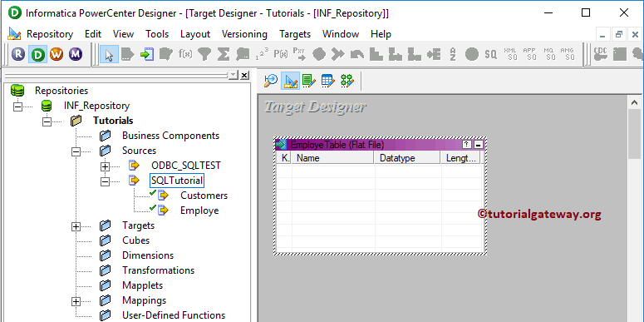Click the XML SQ toolbar icon
The width and height of the screenshot is (644, 322).
point(510,54)
